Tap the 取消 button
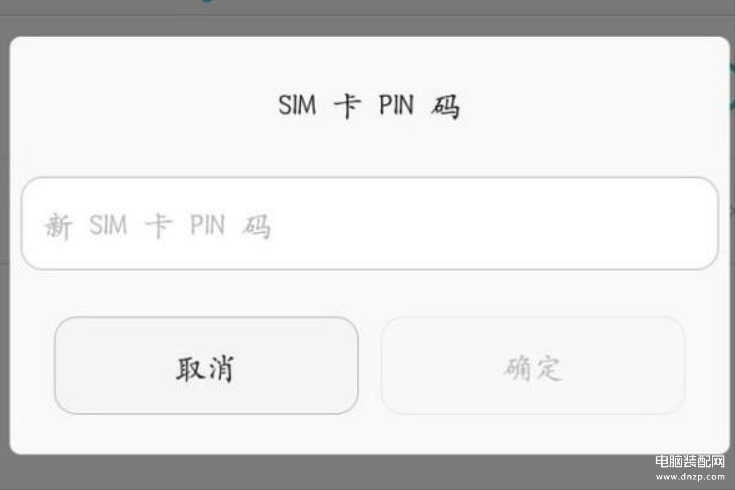Image resolution: width=735 pixels, height=490 pixels. pyautogui.click(x=206, y=365)
